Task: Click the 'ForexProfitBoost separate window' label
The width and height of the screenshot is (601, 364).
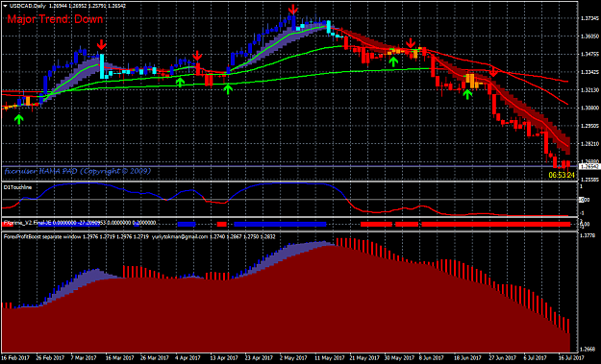Action: [42, 237]
